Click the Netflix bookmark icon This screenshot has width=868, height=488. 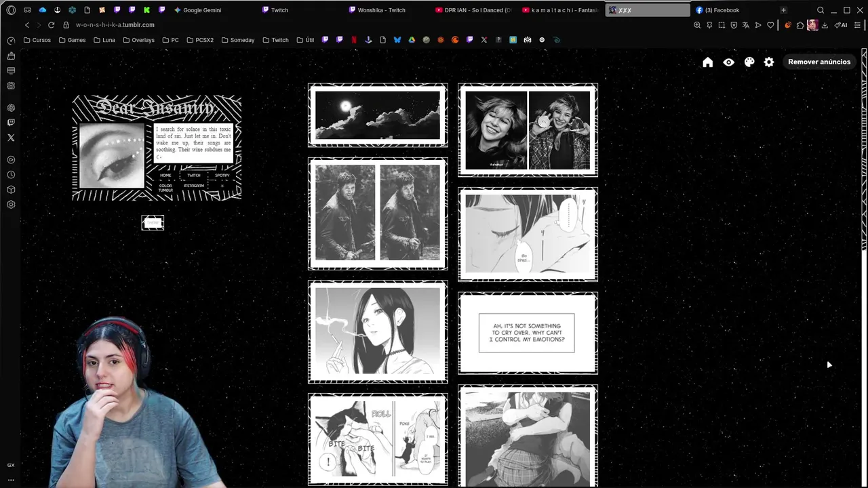tap(354, 40)
